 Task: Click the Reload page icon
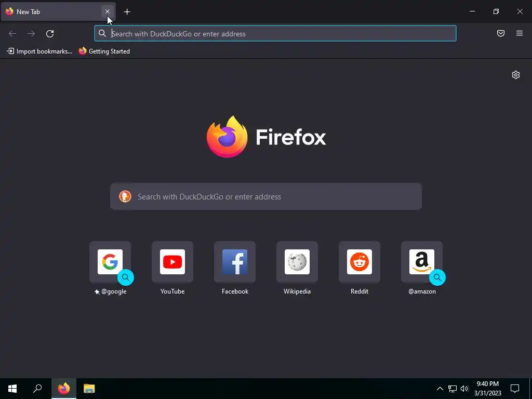[x=50, y=34]
